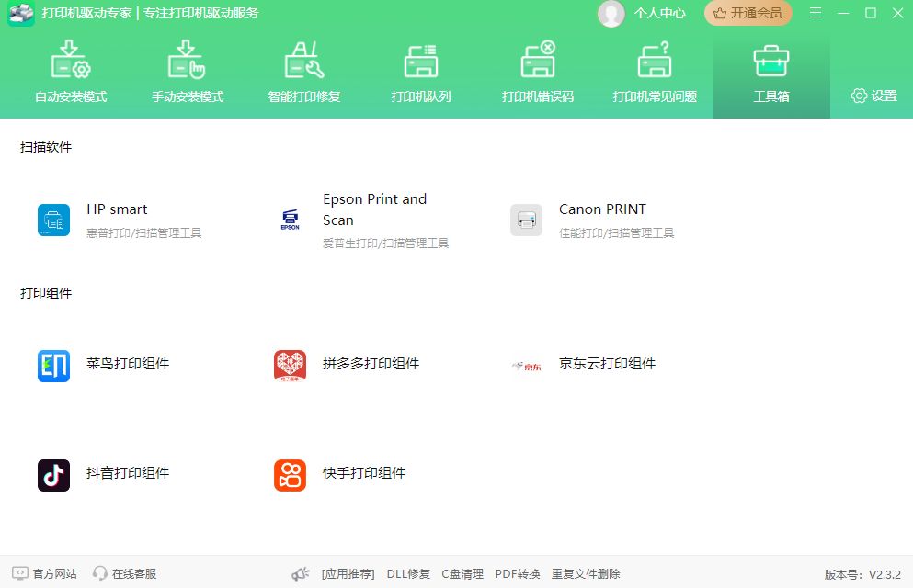The width and height of the screenshot is (913, 588).
Task: Select the 京东云打印组件 icon
Action: pos(526,366)
